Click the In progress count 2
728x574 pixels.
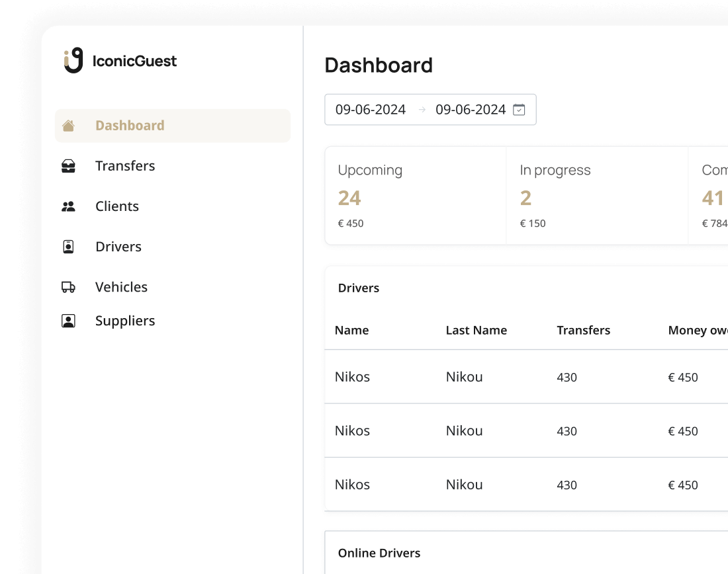pos(525,198)
